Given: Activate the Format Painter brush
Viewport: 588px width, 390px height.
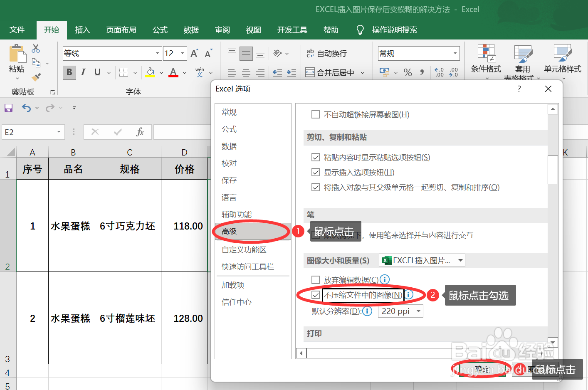Looking at the screenshot, I should pyautogui.click(x=36, y=77).
